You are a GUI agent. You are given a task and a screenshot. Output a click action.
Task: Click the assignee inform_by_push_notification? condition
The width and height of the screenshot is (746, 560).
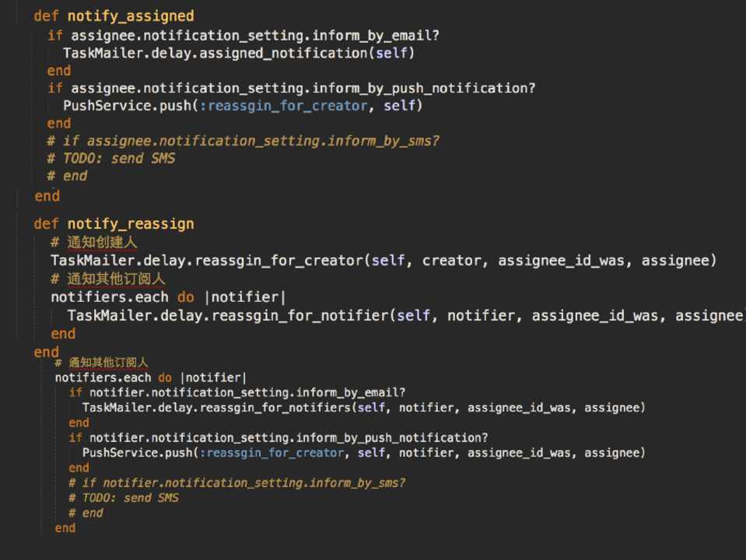point(303,88)
